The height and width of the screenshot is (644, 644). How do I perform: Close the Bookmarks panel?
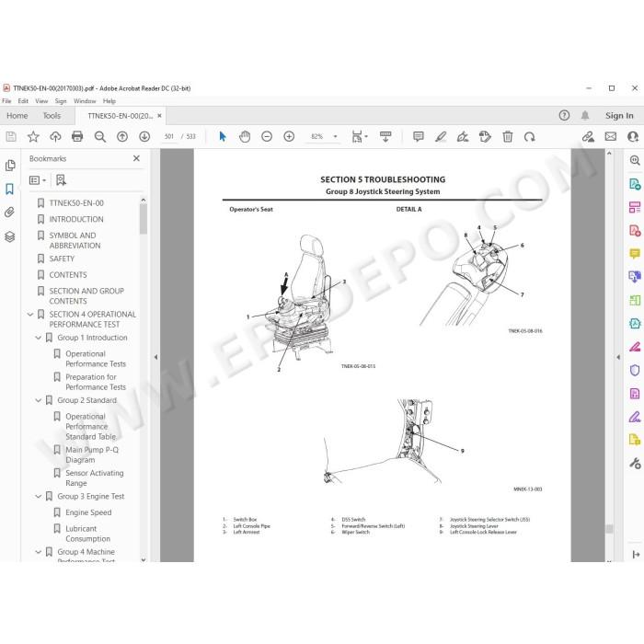[x=136, y=158]
